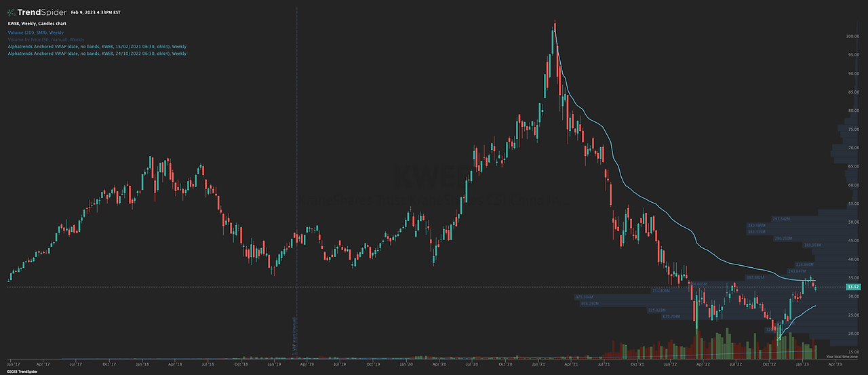The image size is (868, 375).
Task: Click the 711.406M volume-by-price label
Action: pyautogui.click(x=660, y=290)
